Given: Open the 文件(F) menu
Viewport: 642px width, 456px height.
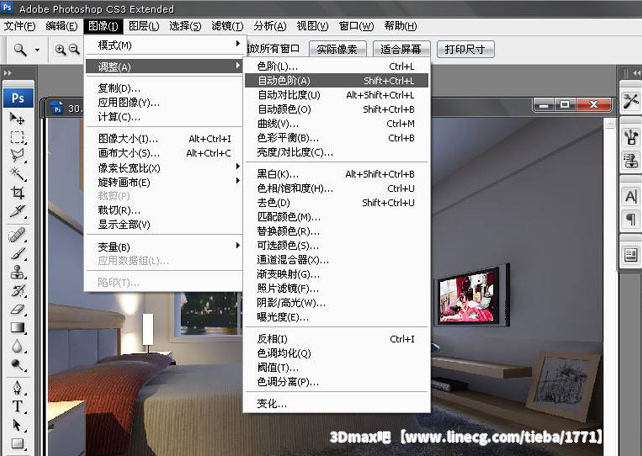Looking at the screenshot, I should (x=19, y=26).
